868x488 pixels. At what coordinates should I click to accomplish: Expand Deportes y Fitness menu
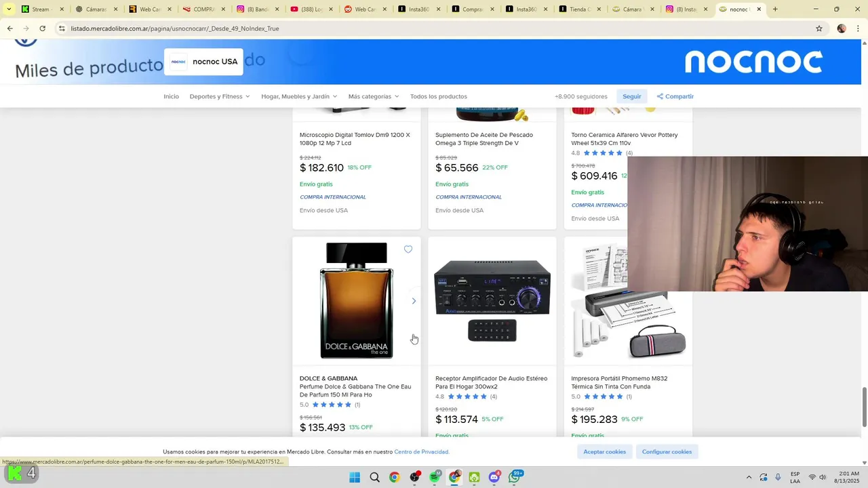click(x=220, y=96)
